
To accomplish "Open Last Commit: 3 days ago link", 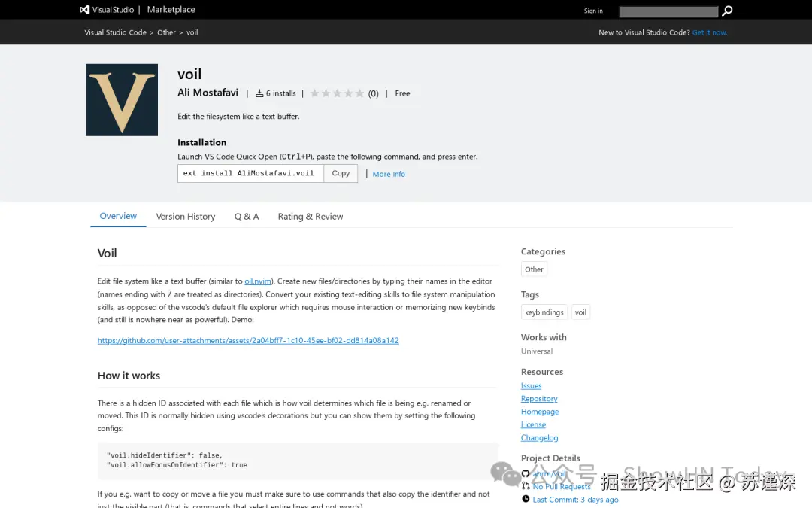I will click(x=575, y=500).
